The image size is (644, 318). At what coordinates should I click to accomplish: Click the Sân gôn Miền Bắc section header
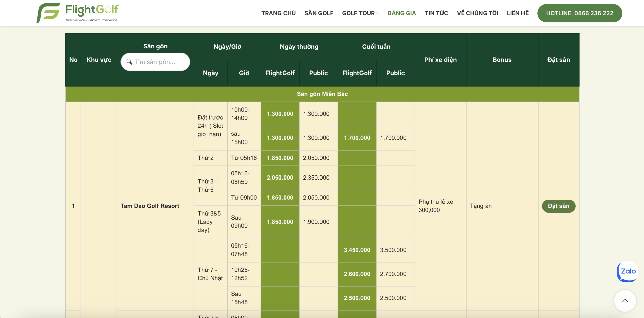click(322, 94)
